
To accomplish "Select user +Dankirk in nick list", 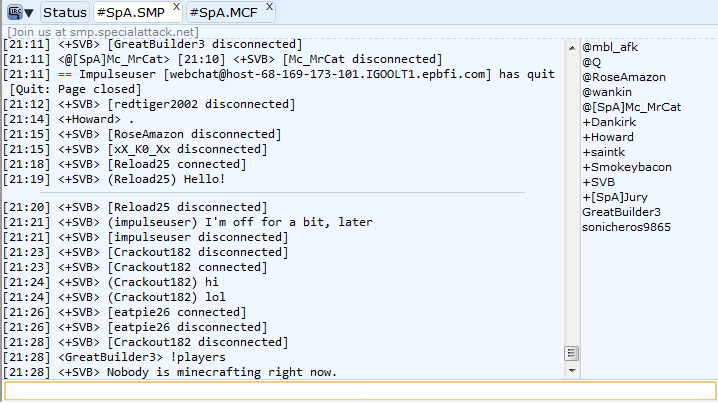I will pyautogui.click(x=609, y=122).
